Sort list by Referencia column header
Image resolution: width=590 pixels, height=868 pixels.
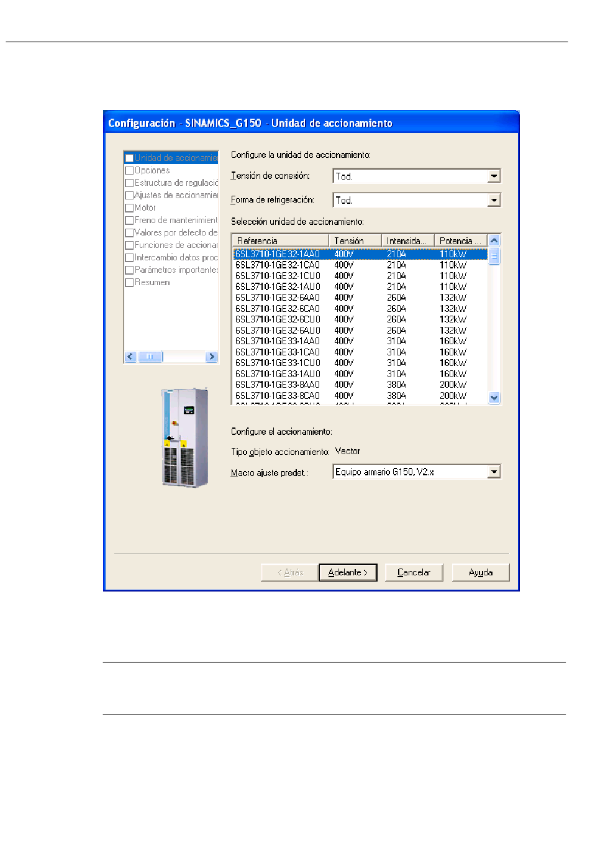pyautogui.click(x=280, y=240)
